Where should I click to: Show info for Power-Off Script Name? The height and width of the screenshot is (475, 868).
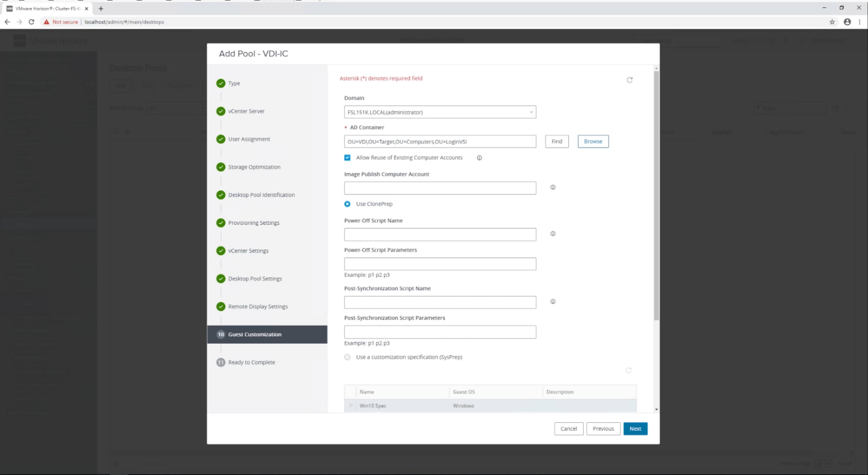[x=553, y=233]
